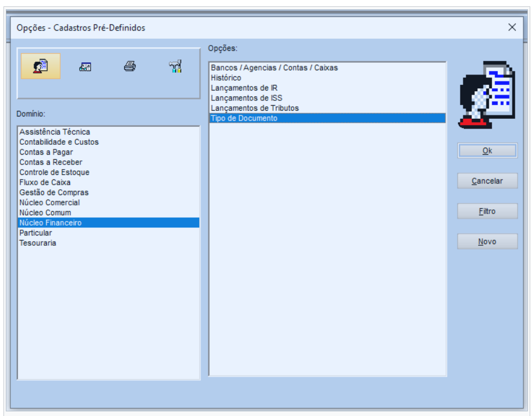Select Núcleo Financeiro domain
This screenshot has height=416, width=532.
[108, 223]
